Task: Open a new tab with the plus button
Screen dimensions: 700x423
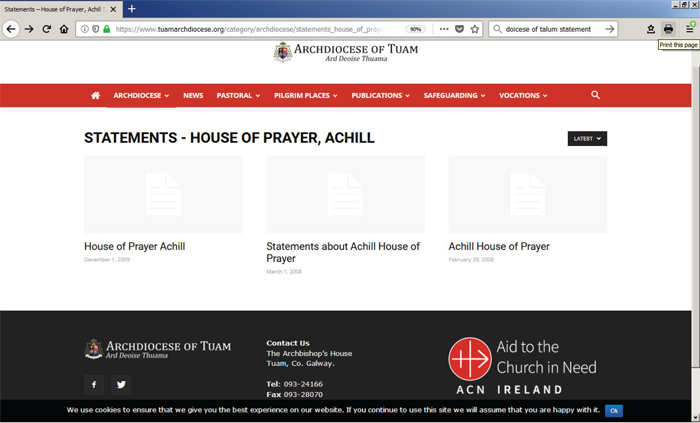Action: tap(132, 9)
